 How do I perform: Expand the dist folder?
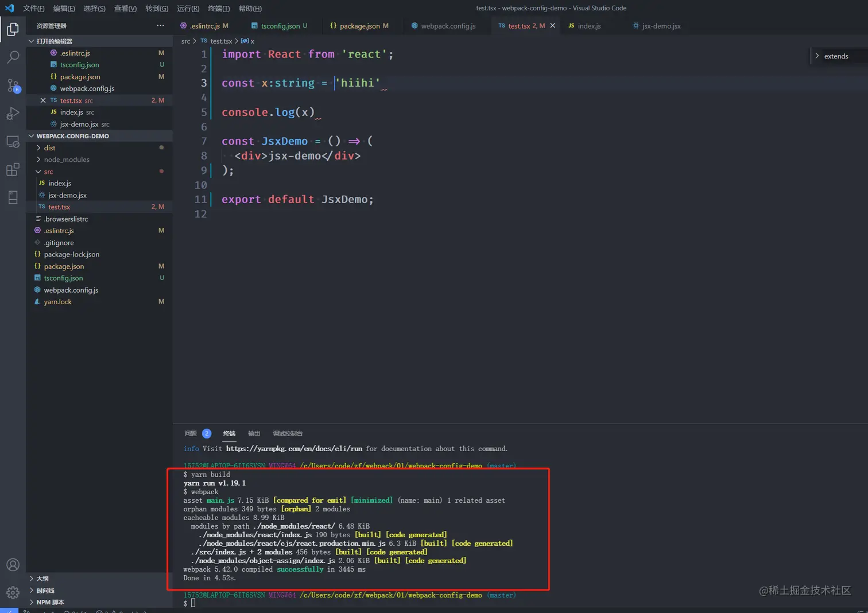pyautogui.click(x=99, y=148)
